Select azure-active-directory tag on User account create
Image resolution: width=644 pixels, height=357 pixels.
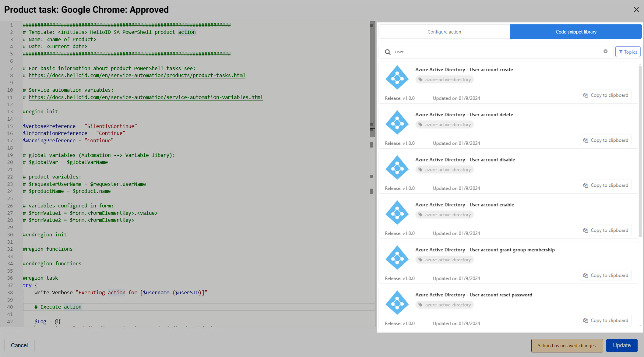tap(445, 80)
